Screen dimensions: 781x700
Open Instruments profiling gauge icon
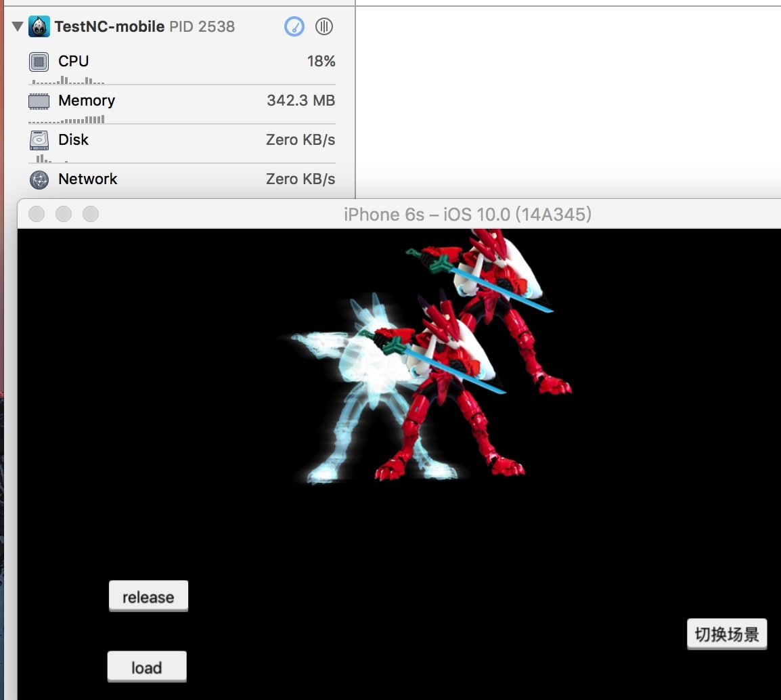294,26
